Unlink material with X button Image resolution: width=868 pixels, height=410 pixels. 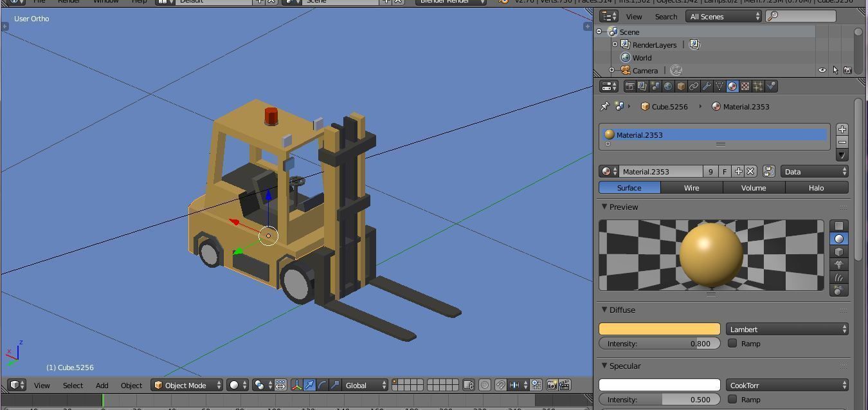tap(750, 172)
